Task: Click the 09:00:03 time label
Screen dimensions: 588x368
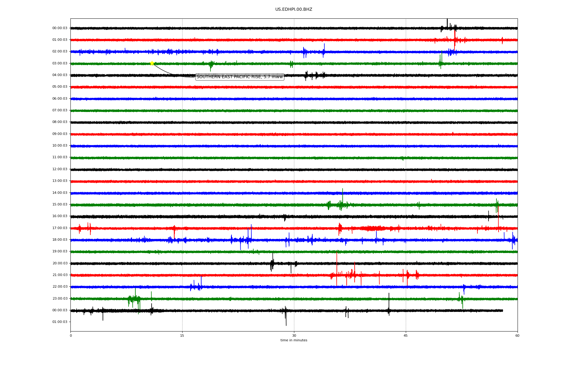Action: point(60,134)
